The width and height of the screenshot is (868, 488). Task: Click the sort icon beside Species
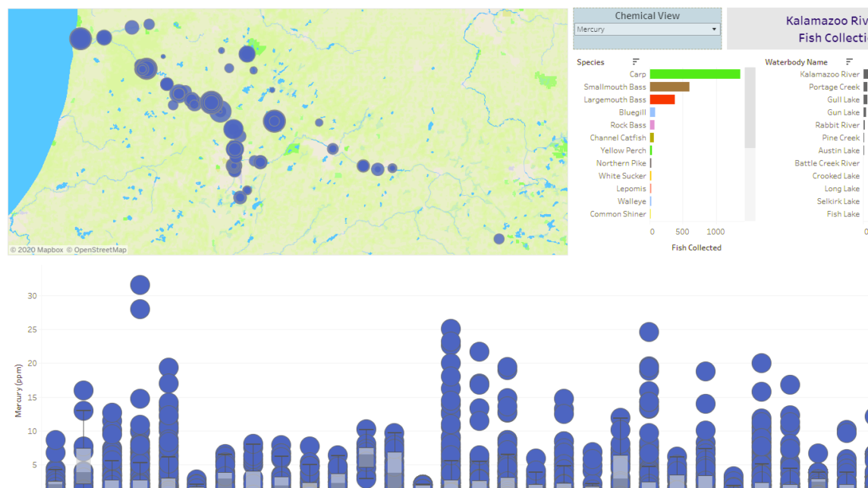[636, 61]
